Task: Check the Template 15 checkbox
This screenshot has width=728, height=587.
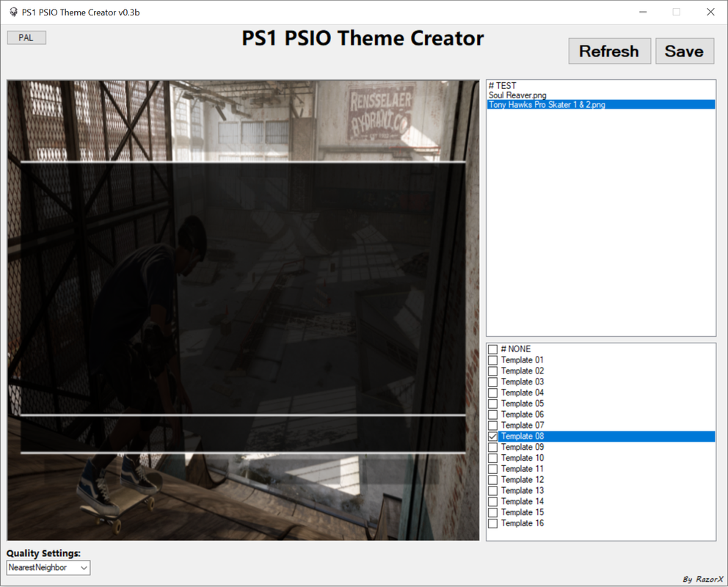Action: (492, 513)
